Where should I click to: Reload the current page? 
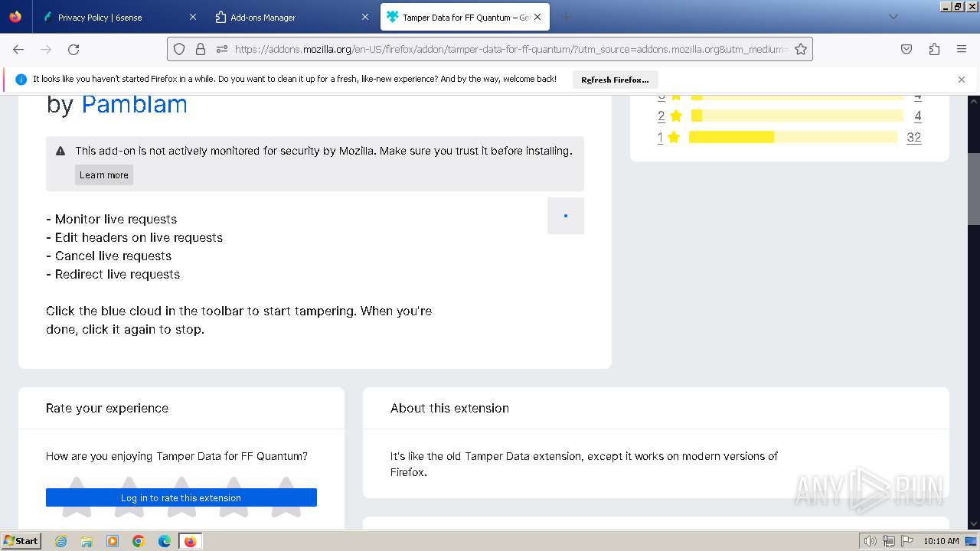click(73, 49)
